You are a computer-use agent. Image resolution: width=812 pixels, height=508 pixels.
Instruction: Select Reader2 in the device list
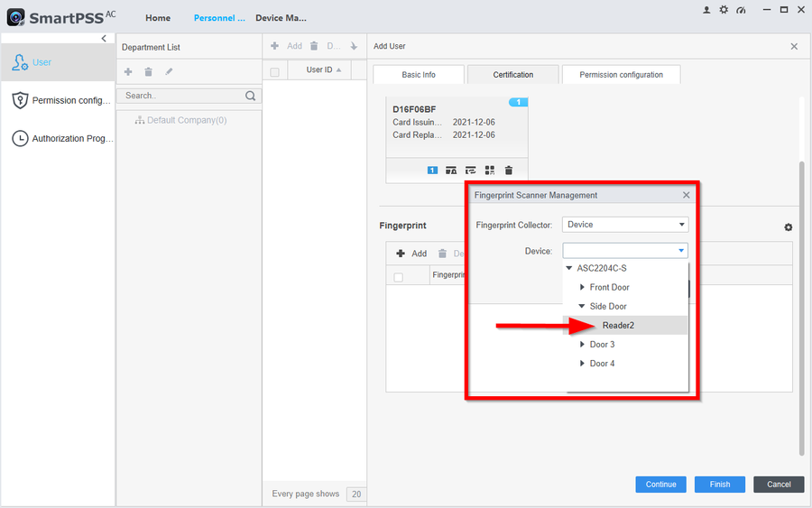pyautogui.click(x=619, y=326)
